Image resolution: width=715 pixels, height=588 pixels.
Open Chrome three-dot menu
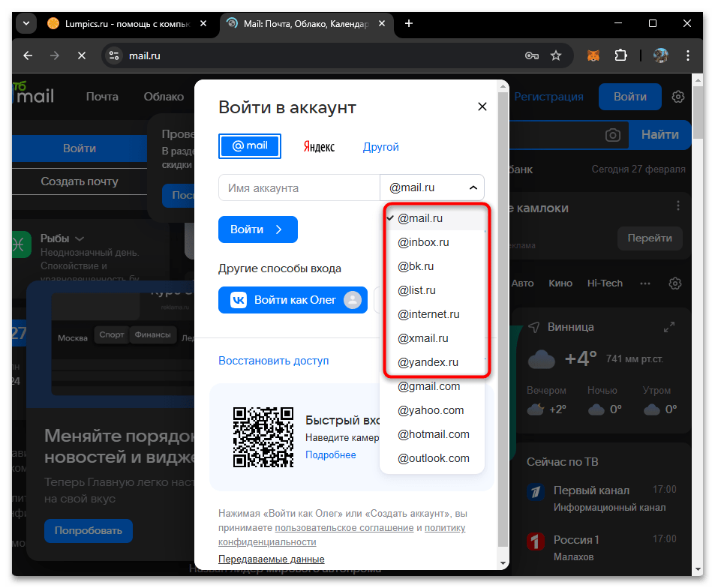688,55
